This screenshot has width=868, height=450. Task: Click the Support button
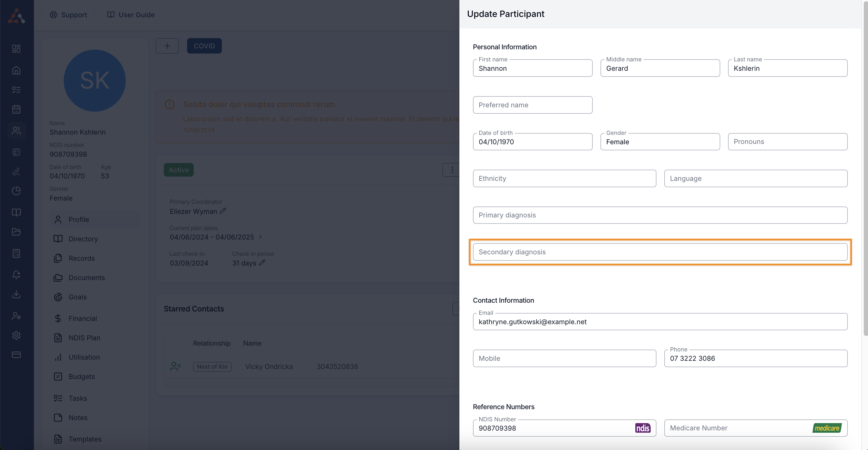point(68,15)
